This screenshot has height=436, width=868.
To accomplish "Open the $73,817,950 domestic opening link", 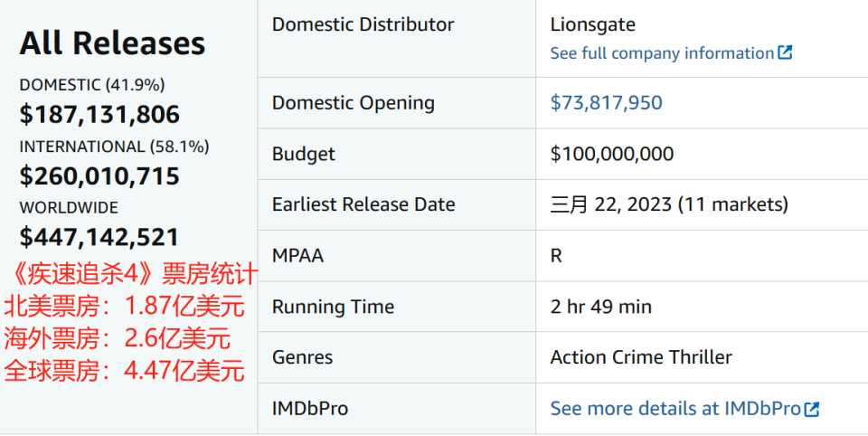I will click(606, 103).
